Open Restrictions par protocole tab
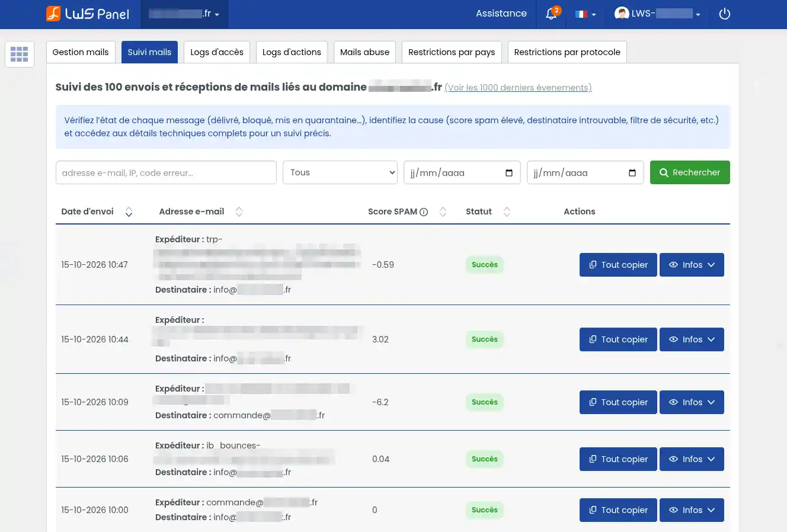787x532 pixels. 567,52
